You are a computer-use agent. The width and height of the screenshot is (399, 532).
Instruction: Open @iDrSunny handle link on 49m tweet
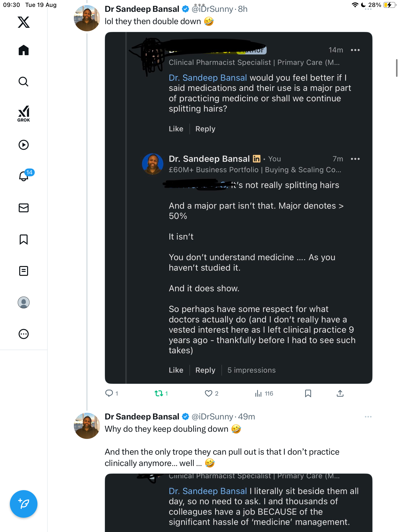(212, 417)
